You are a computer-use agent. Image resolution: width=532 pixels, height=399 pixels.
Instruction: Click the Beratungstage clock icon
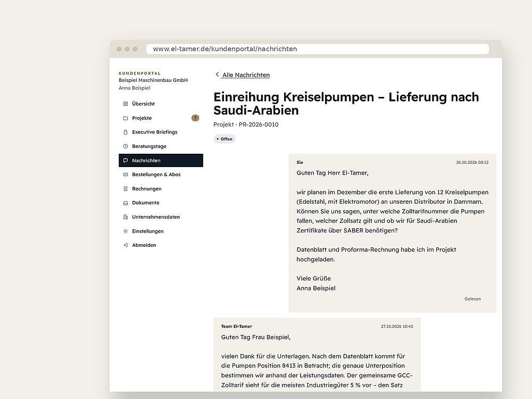pos(126,146)
